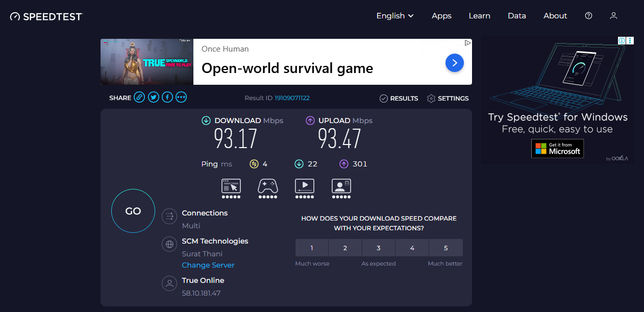
Task: Click the Surat Thani server location
Action: tap(202, 254)
